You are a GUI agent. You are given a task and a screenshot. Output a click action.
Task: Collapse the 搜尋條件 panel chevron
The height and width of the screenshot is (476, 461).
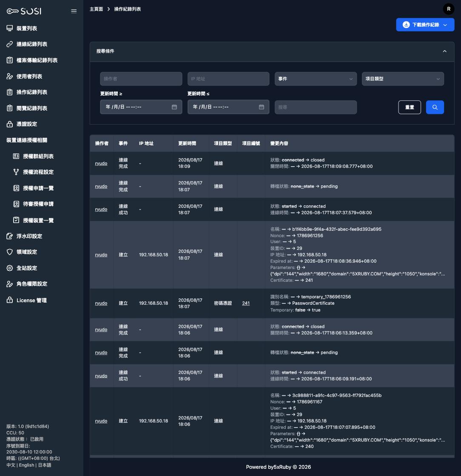[x=444, y=51]
